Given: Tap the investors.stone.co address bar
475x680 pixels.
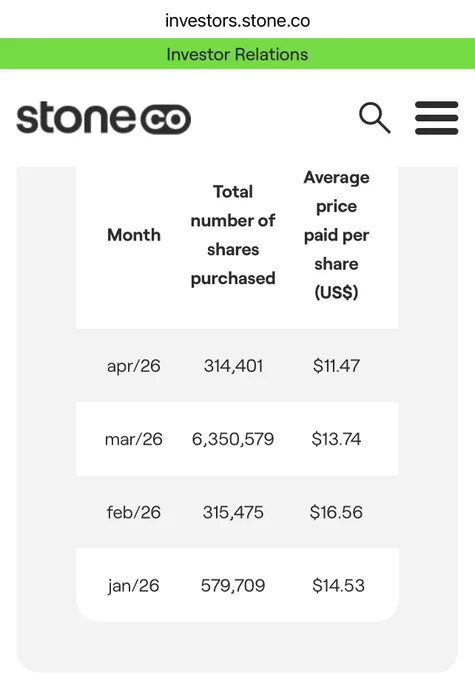Looking at the screenshot, I should coord(237,20).
